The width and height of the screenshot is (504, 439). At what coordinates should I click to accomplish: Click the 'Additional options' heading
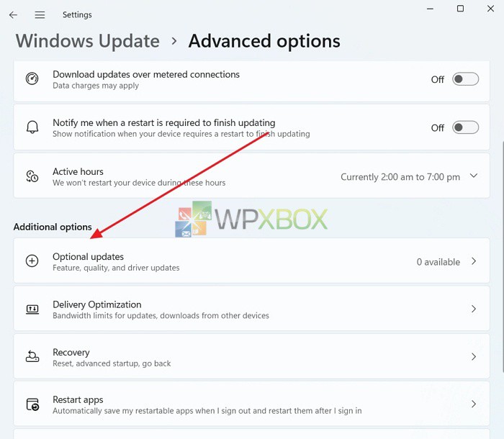(53, 227)
